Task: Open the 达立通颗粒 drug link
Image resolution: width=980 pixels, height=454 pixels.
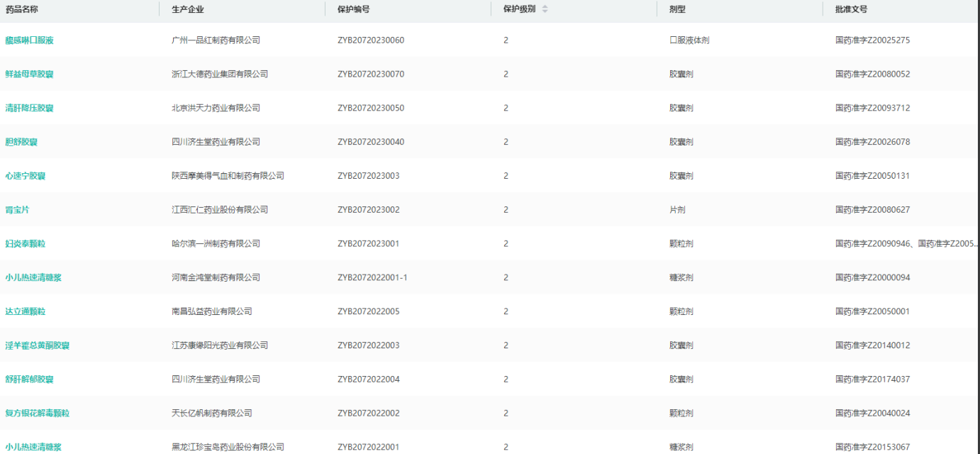Action: point(26,311)
